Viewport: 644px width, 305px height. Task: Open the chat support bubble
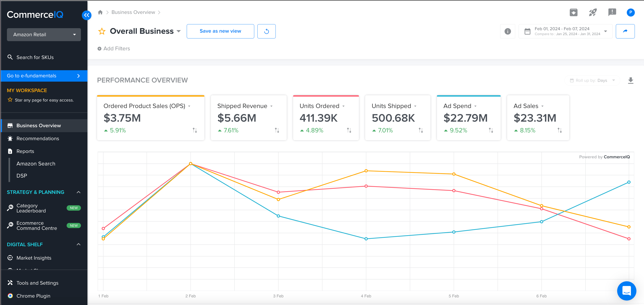626,290
